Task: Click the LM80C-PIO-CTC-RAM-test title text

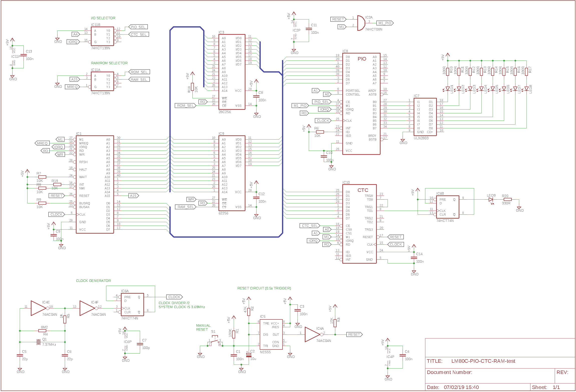Action: (483, 361)
